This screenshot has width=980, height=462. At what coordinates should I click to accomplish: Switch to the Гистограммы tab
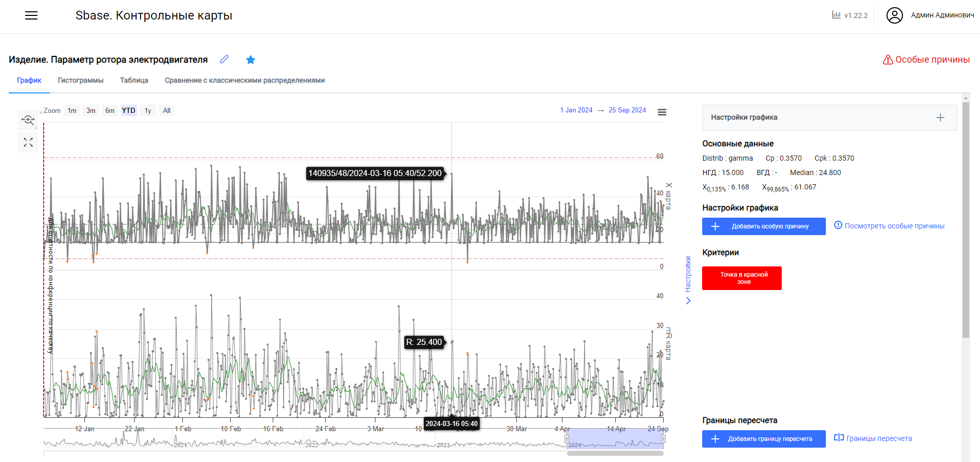pyautogui.click(x=81, y=80)
